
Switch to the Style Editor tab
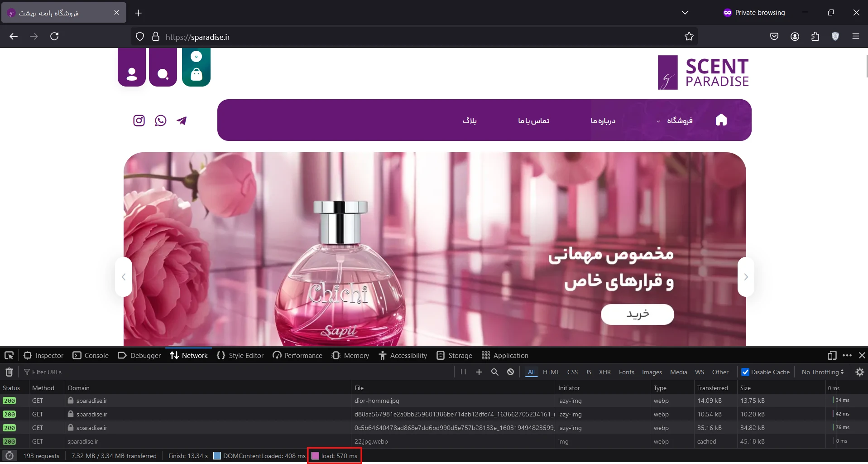pos(240,355)
